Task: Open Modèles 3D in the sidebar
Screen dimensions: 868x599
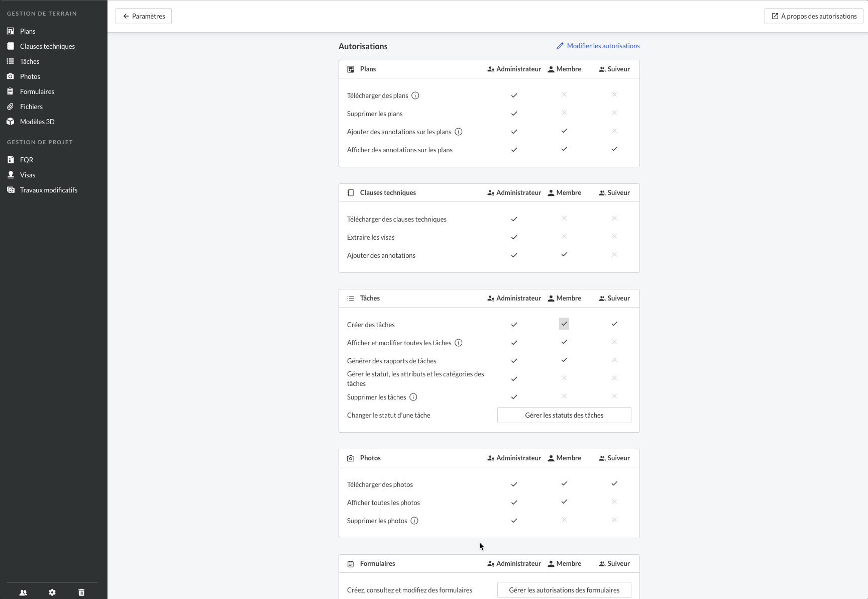Action: pos(37,122)
